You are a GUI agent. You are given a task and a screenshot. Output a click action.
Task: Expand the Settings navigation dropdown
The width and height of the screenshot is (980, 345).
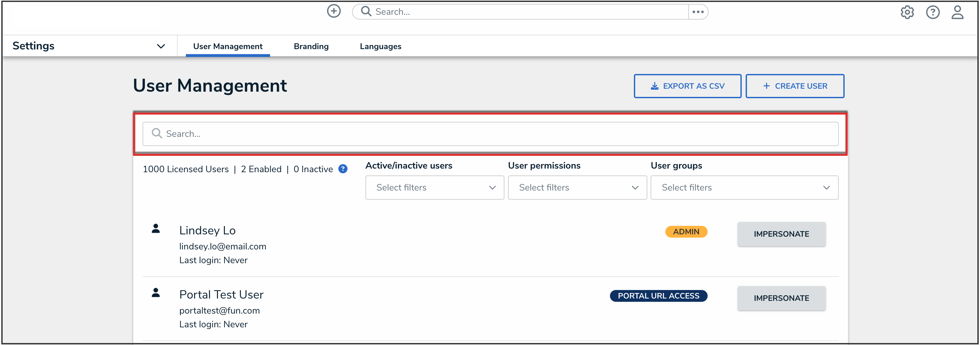pos(161,46)
